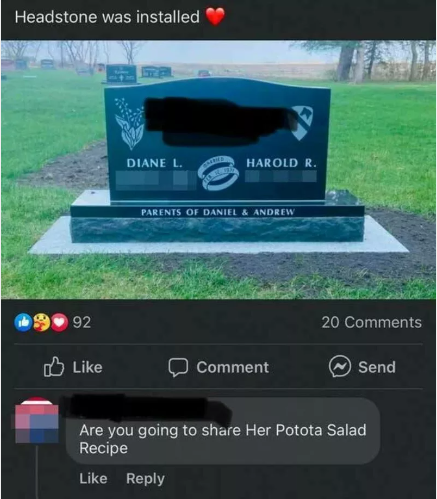Click the care hug reaction emoji

(41, 322)
